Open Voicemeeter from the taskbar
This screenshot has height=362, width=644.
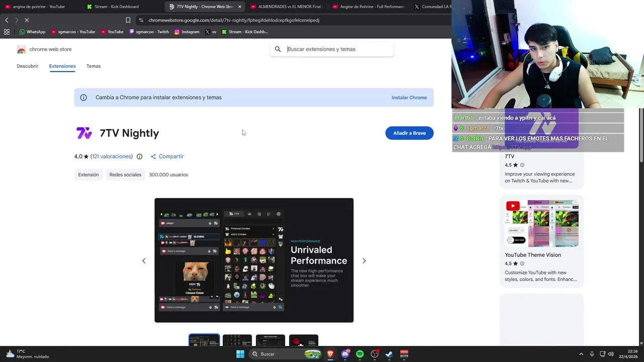point(404,354)
